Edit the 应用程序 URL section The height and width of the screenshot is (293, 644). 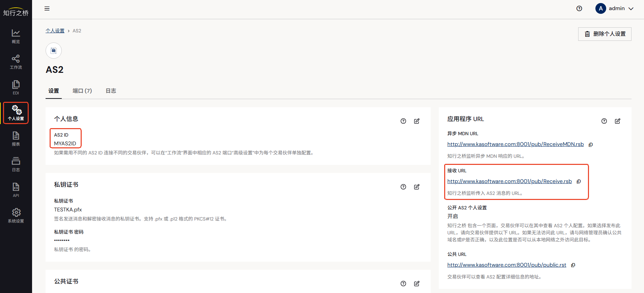[x=618, y=121]
